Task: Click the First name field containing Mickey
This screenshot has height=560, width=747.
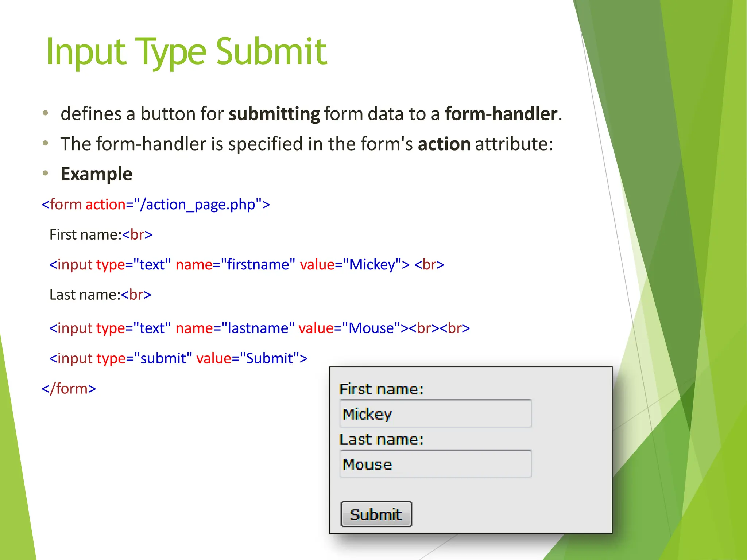Action: pyautogui.click(x=436, y=413)
